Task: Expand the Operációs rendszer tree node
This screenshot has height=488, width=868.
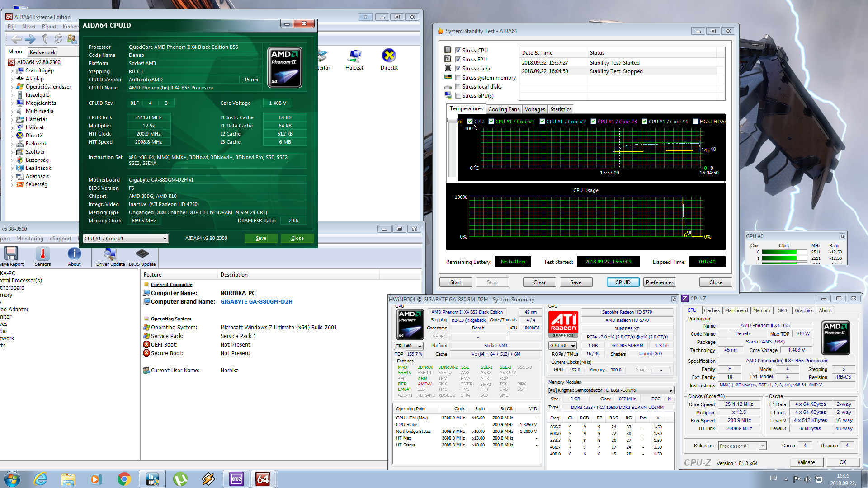Action: click(12, 87)
